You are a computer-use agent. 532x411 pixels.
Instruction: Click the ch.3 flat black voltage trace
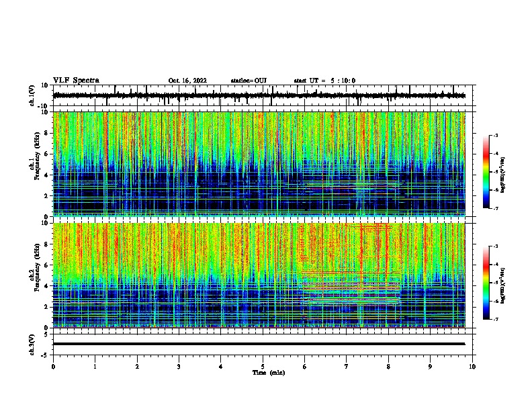(259, 344)
